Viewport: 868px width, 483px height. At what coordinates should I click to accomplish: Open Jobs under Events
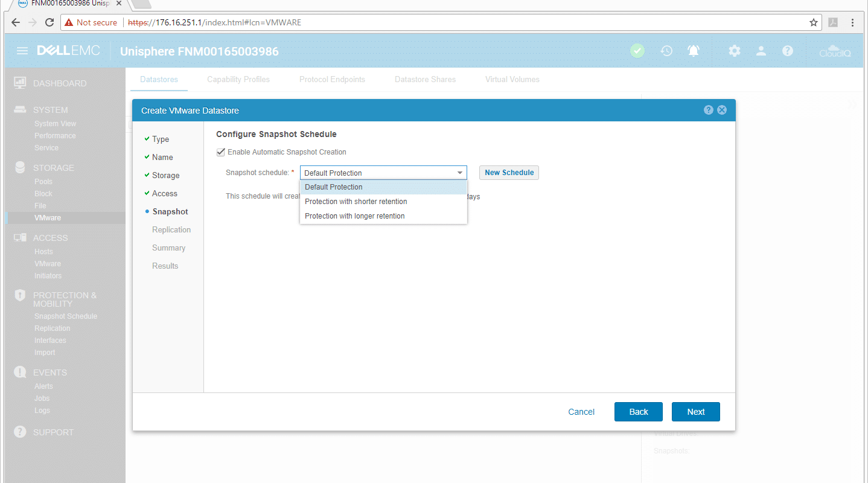42,398
